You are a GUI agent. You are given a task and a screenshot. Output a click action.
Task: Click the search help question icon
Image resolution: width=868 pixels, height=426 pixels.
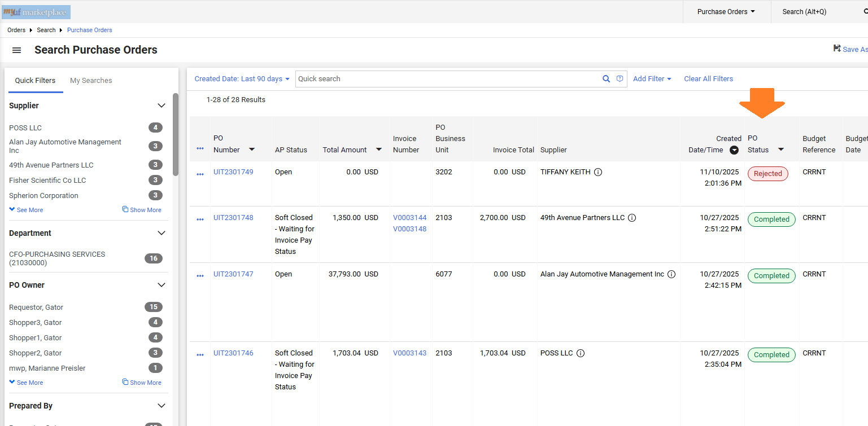(620, 79)
